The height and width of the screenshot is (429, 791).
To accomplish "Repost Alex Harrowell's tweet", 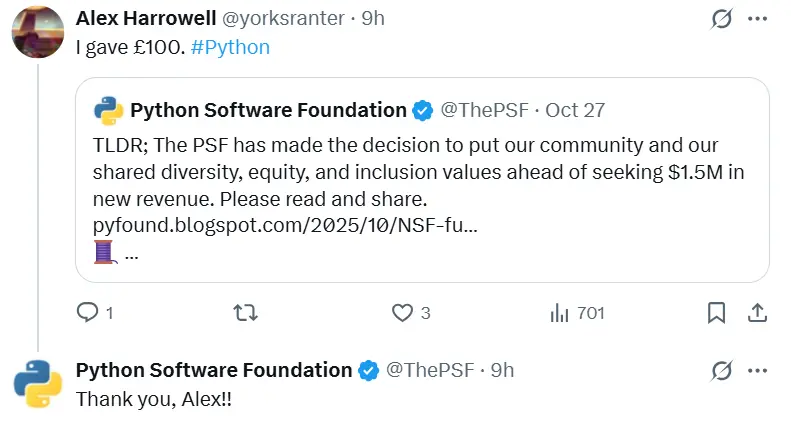I will (x=245, y=313).
